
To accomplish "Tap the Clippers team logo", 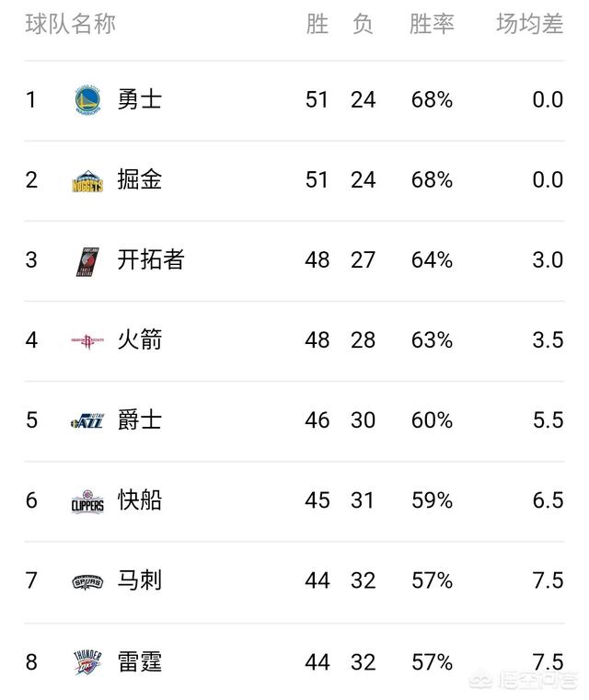I will (x=87, y=501).
